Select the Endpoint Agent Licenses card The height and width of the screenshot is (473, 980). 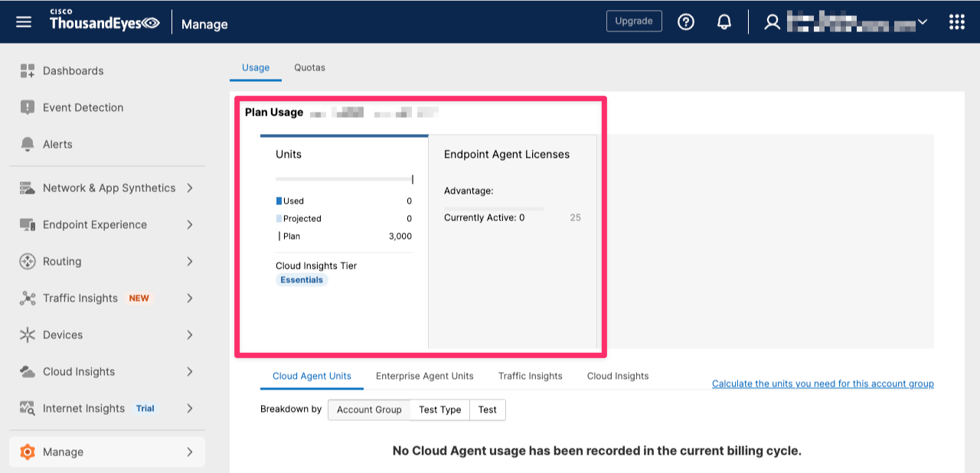[512, 243]
